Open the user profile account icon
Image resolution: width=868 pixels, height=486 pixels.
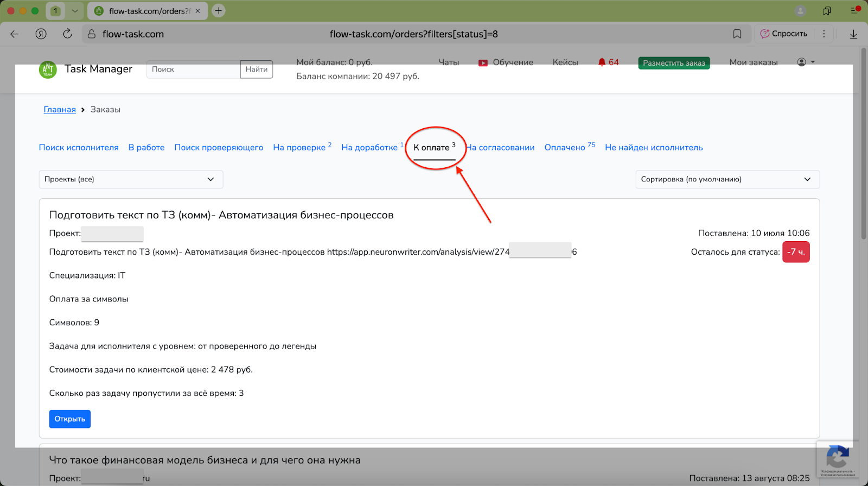point(805,62)
